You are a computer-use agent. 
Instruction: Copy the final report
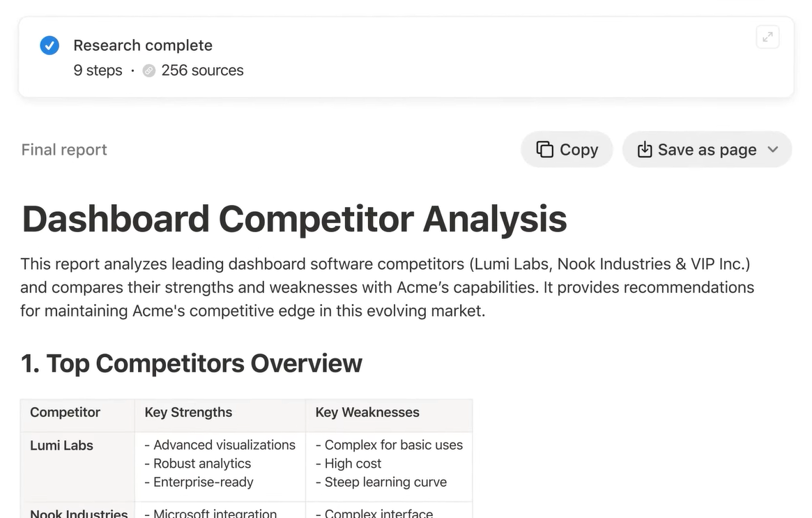(567, 149)
